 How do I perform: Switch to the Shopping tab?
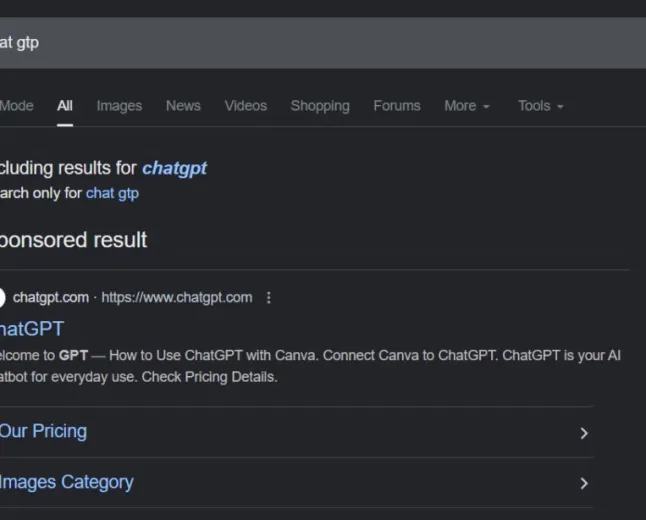[320, 106]
